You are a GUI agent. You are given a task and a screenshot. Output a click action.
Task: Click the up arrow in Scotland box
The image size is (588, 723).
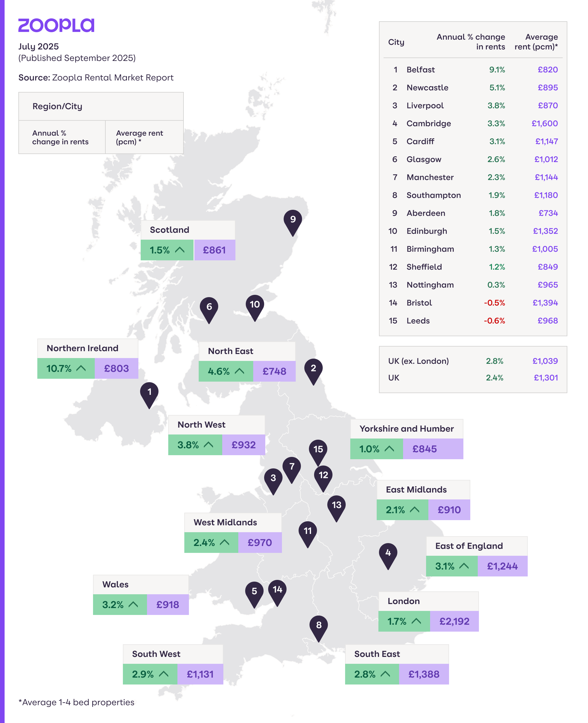tap(180, 250)
